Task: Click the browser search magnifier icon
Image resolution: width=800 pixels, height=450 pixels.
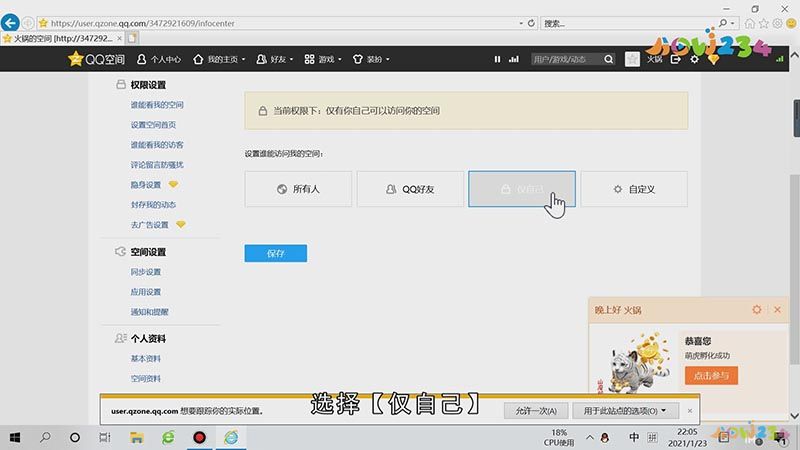Action: click(722, 23)
